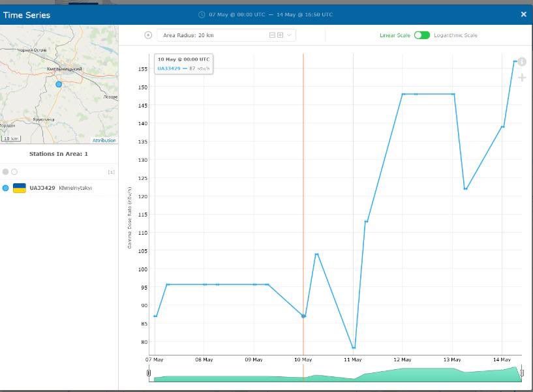
Task: Open the Area Radius dropdown arrow
Action: pos(289,35)
